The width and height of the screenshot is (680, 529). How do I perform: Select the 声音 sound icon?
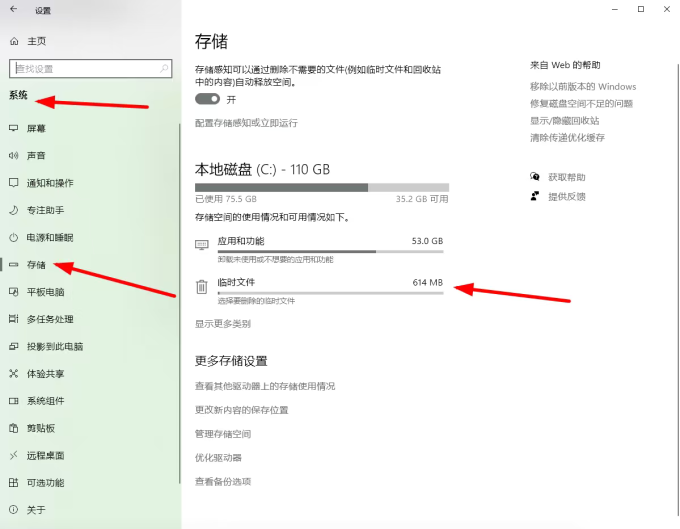click(13, 155)
